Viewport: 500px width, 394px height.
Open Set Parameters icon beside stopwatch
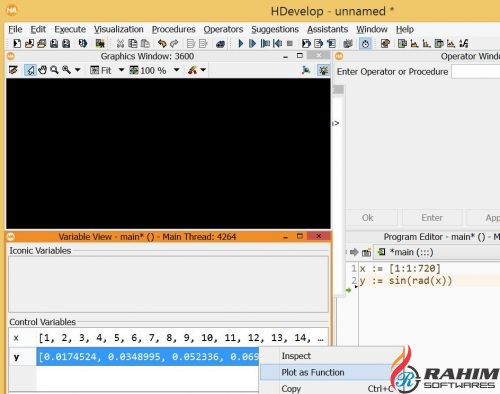385,43
